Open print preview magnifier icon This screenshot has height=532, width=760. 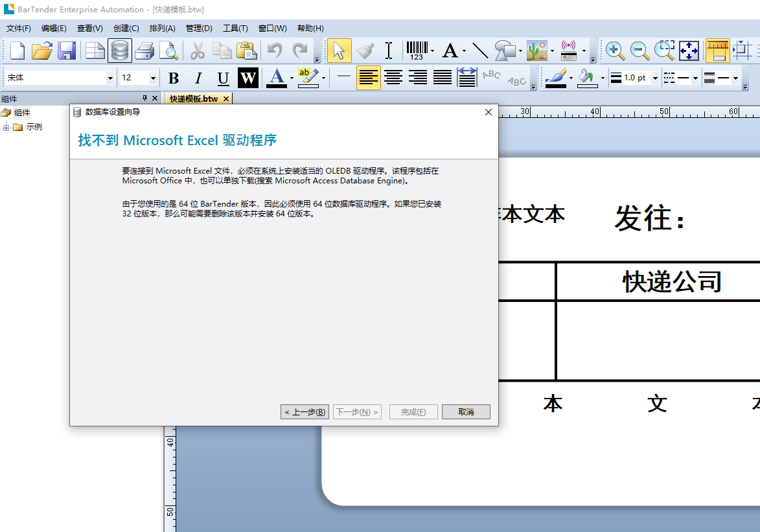169,51
